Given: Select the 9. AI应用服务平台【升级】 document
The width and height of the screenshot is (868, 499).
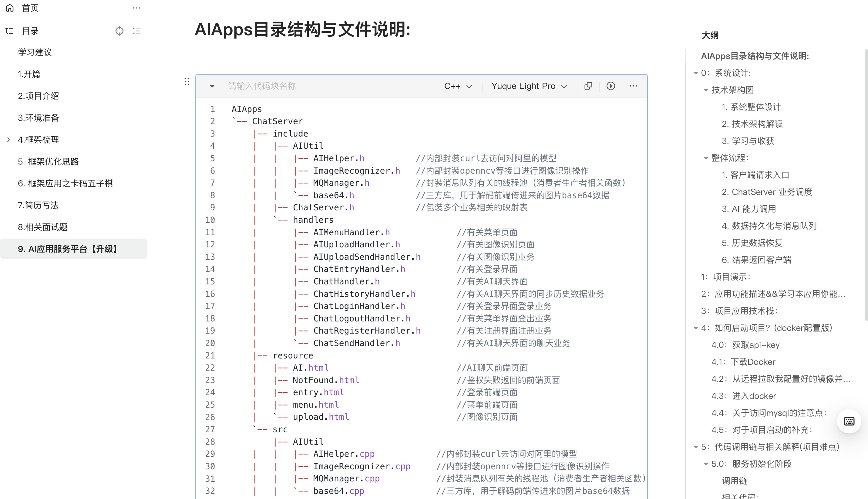Looking at the screenshot, I should [74, 249].
